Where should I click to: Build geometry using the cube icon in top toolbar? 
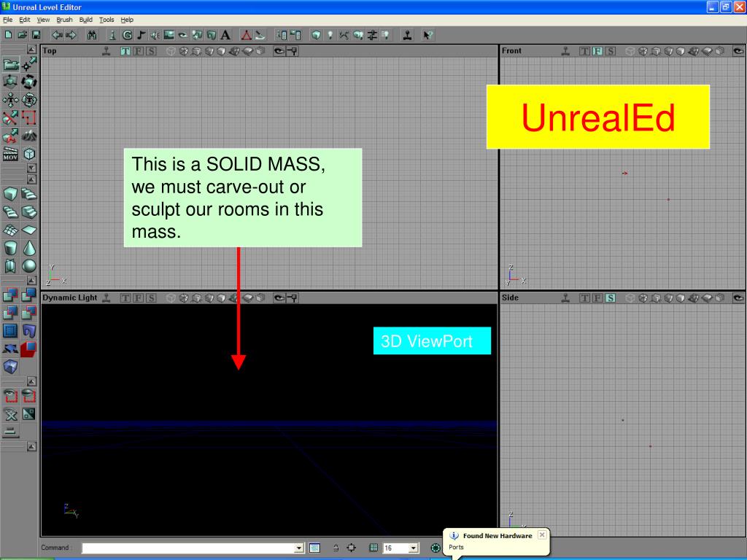coord(316,35)
